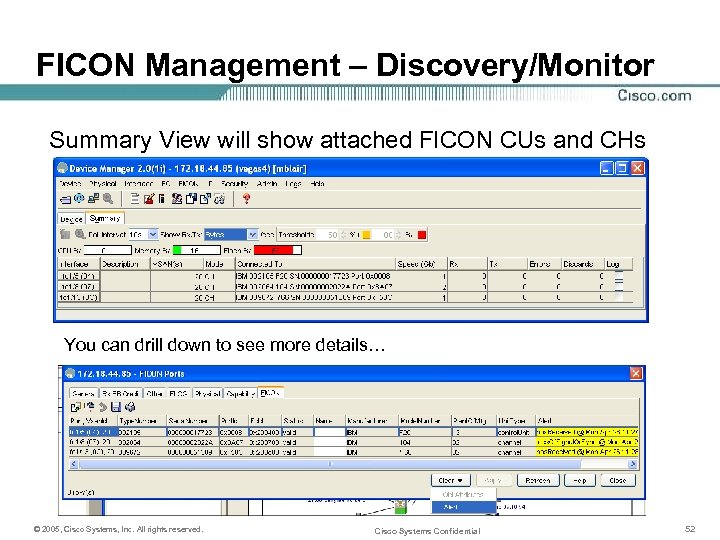Click the red Flash % usage bar
This screenshot has height=540, width=720.
click(278, 250)
